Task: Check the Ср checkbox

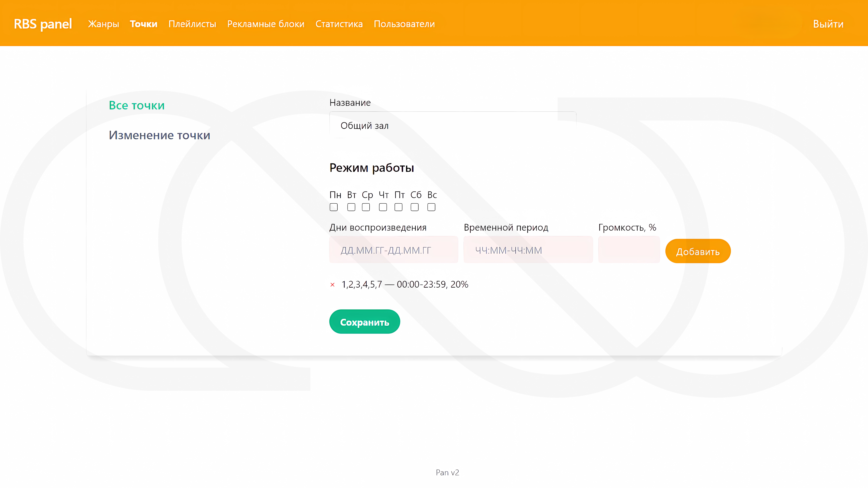Action: [366, 207]
